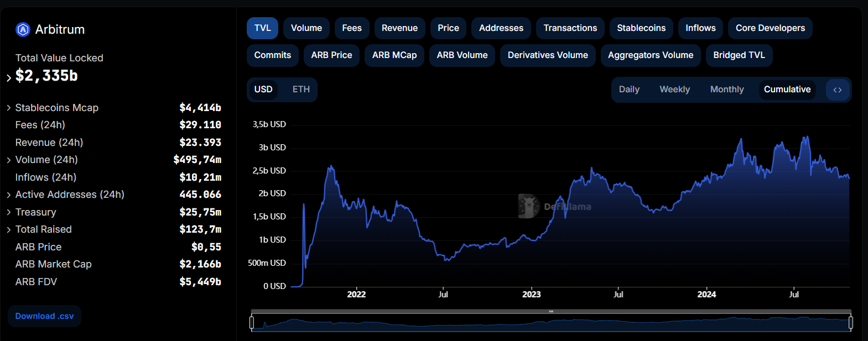Viewport: 868px width, 341px height.
Task: Click the 2024 x-axis label
Action: [706, 295]
